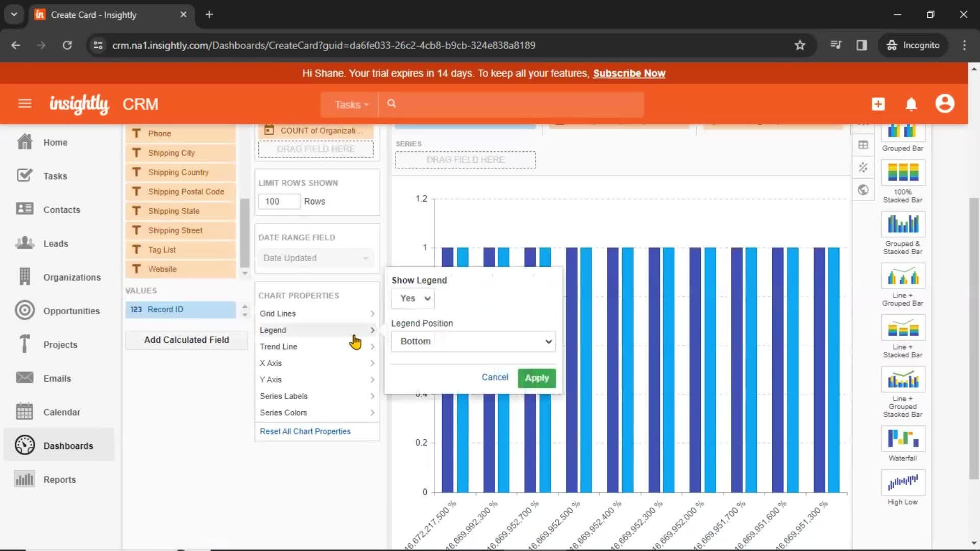The width and height of the screenshot is (980, 551).
Task: Open the Grid Lines submenu
Action: (316, 313)
